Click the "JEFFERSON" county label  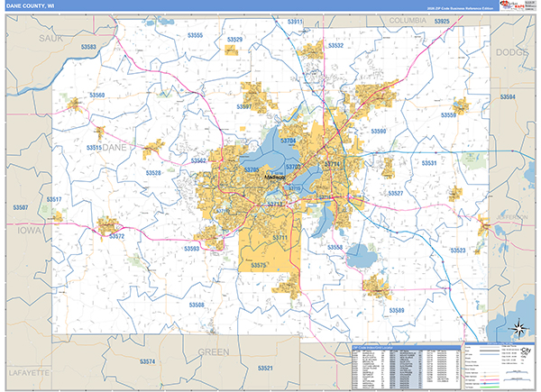click(x=512, y=217)
